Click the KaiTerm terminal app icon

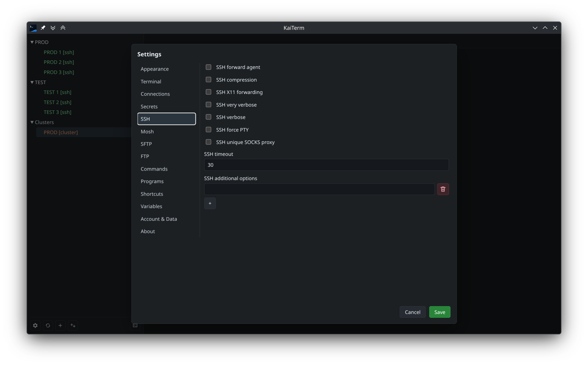[x=33, y=28]
